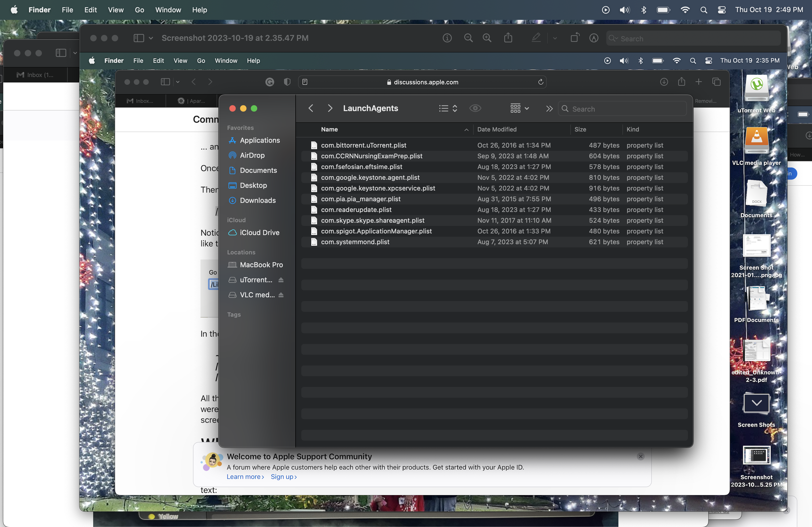Switch to the Inbox tab in the background window

pyautogui.click(x=35, y=75)
